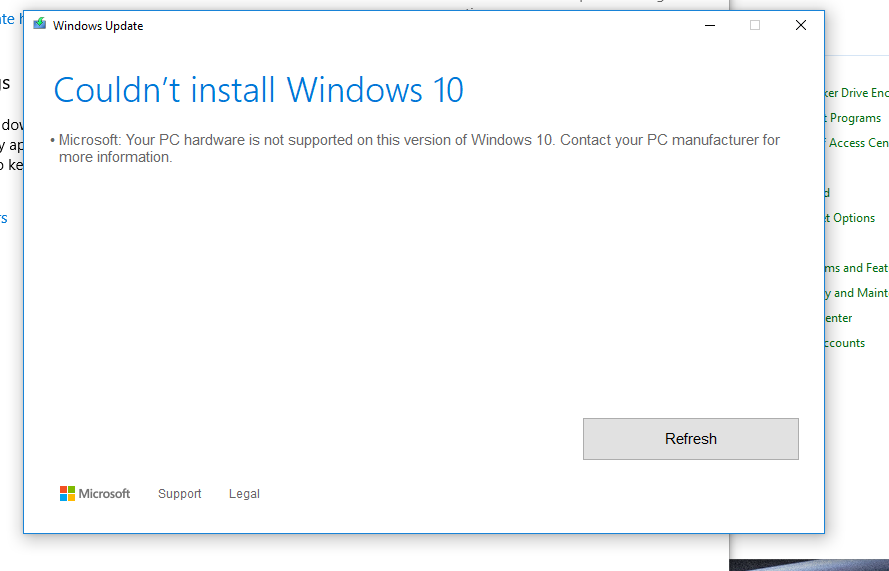Click the Refresh button

pos(691,439)
